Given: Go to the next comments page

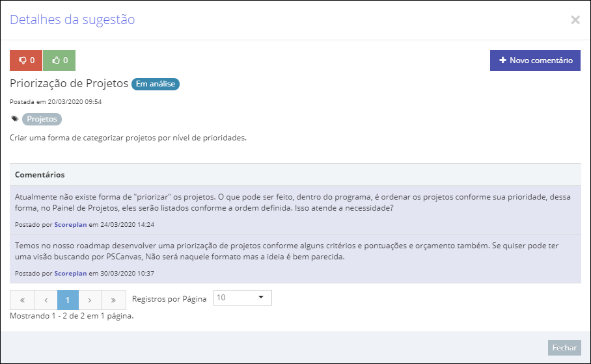Looking at the screenshot, I should pos(90,300).
